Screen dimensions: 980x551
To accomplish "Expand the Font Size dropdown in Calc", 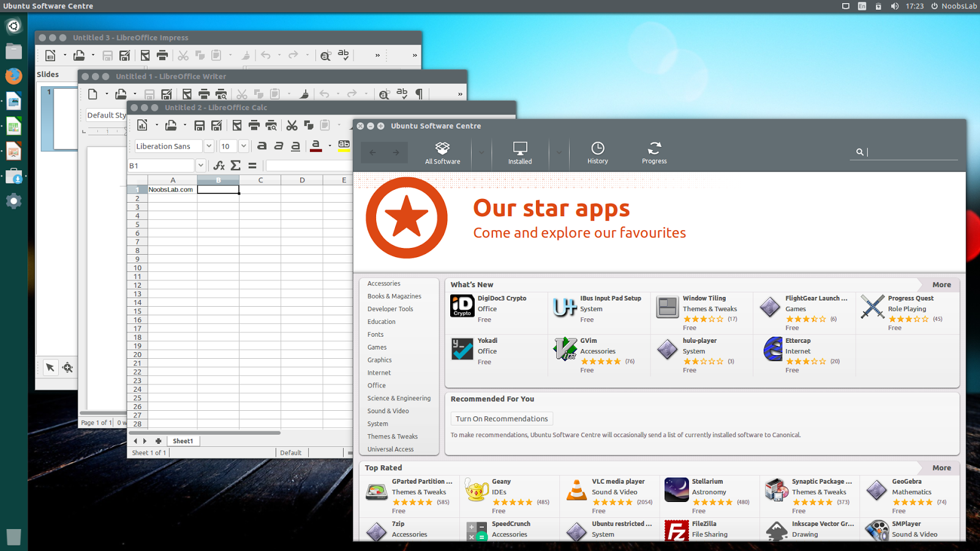I will [243, 146].
